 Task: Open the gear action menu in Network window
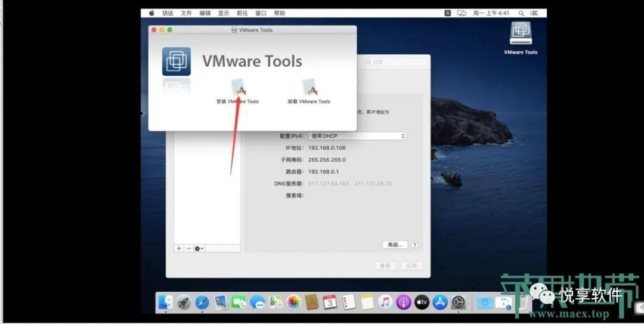point(199,248)
